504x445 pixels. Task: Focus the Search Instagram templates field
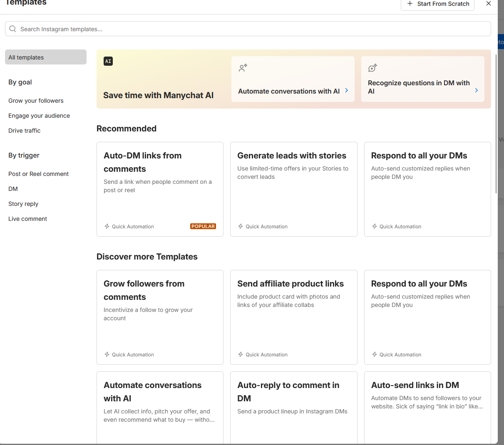tap(248, 29)
